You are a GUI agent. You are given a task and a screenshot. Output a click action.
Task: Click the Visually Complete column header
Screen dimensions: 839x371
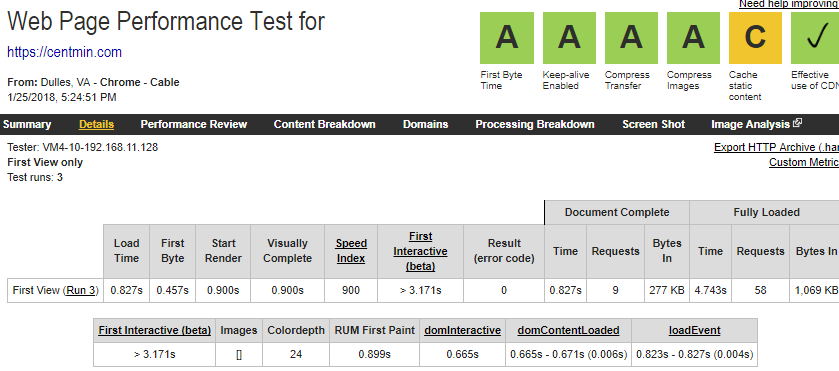coord(287,251)
